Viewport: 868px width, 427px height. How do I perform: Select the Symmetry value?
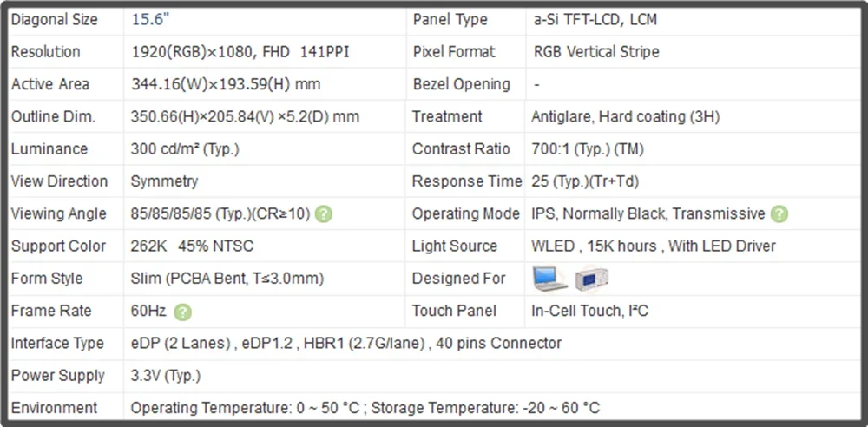tap(164, 181)
